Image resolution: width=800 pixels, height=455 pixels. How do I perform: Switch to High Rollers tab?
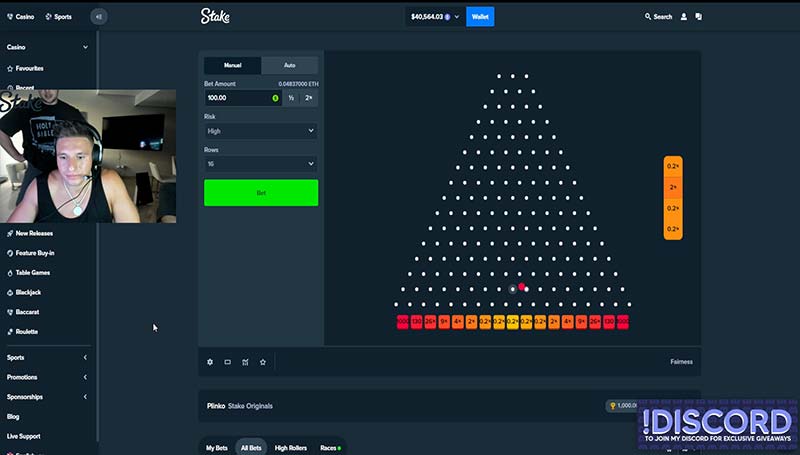291,448
